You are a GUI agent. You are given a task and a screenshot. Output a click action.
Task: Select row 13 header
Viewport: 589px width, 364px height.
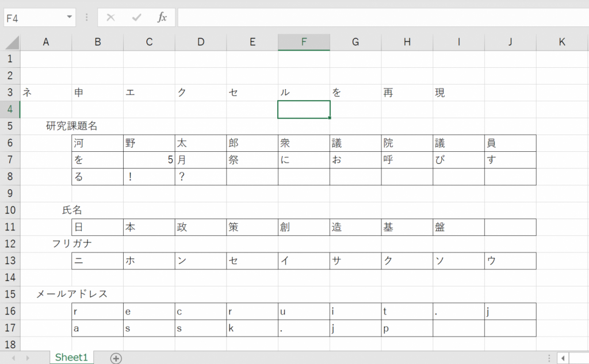pyautogui.click(x=10, y=260)
